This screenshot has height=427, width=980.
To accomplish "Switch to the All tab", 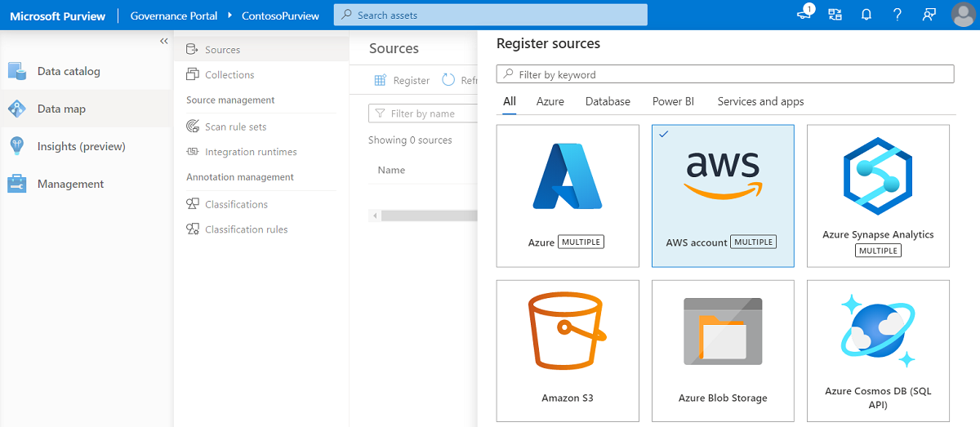I will click(x=510, y=102).
